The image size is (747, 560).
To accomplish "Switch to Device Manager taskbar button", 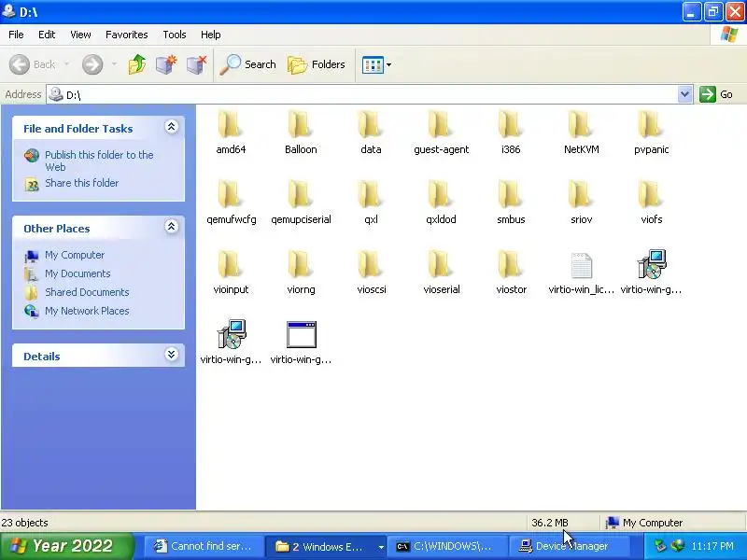I will tap(568, 547).
